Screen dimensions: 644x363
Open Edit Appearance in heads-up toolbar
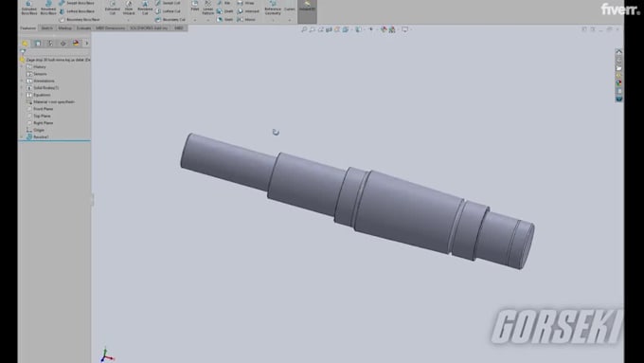click(384, 29)
